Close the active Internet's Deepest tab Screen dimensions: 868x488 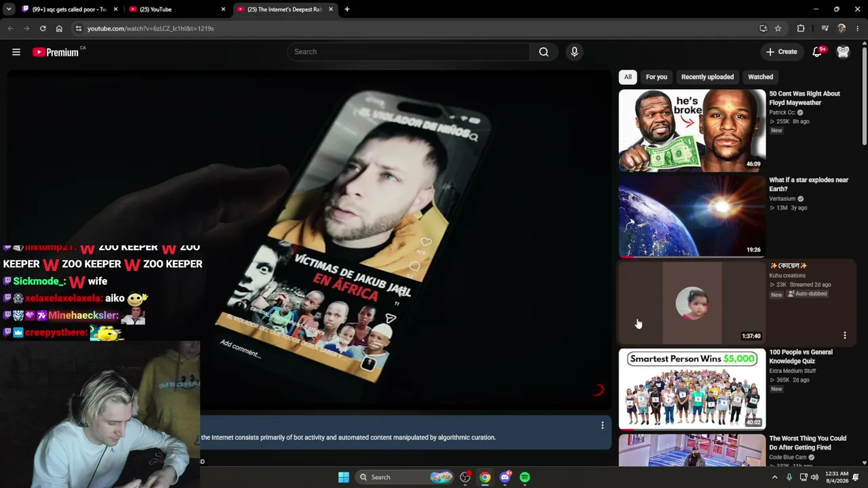point(331,9)
